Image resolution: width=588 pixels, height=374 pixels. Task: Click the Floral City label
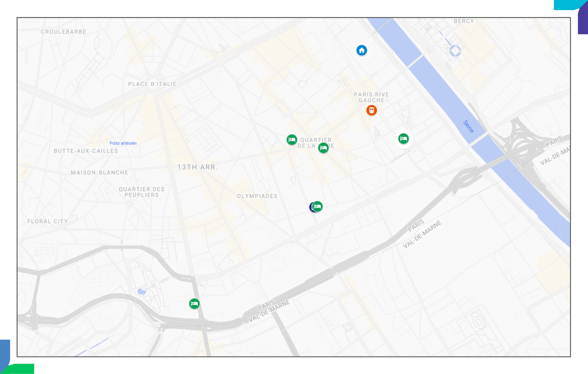48,222
